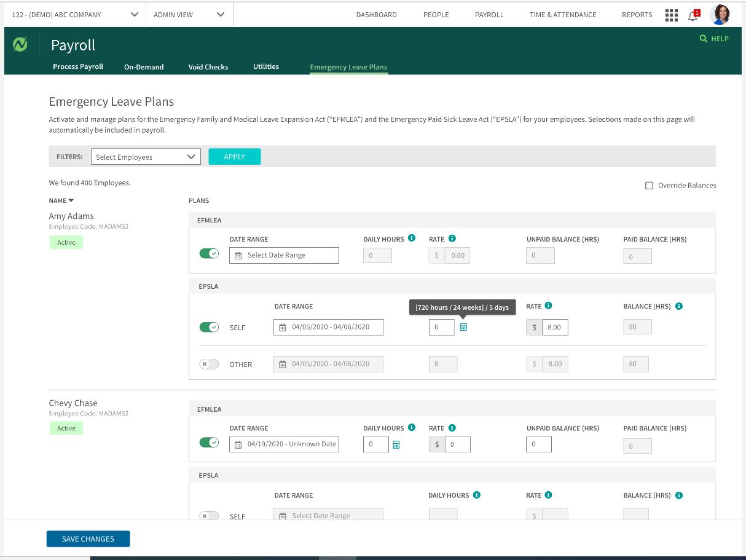The height and width of the screenshot is (560, 746).
Task: Open the user profile avatar
Action: (x=720, y=15)
